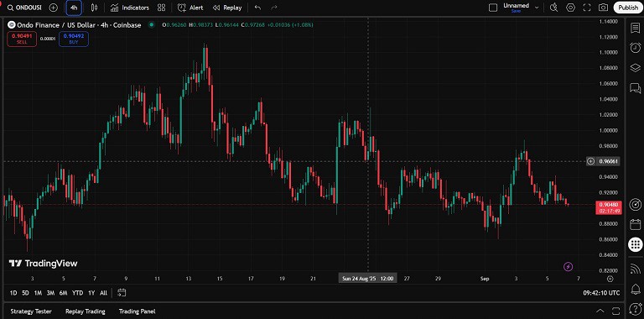
Task: Select 5D date range
Action: [25, 293]
